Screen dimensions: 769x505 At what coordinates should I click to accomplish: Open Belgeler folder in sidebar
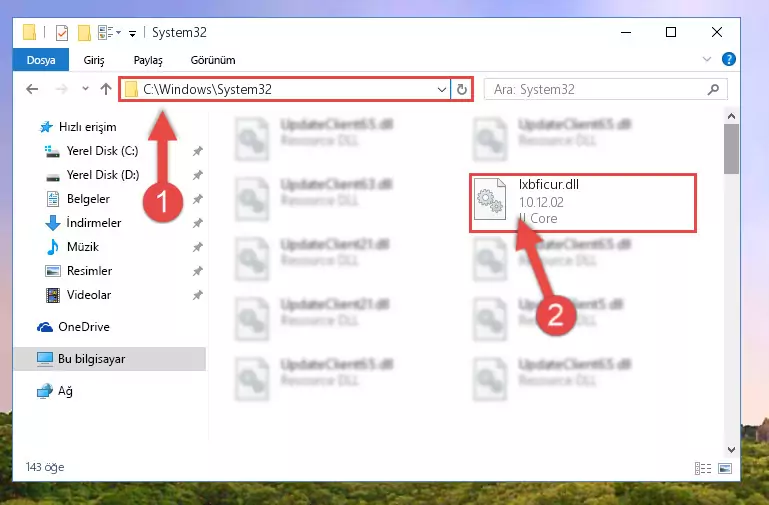click(x=77, y=199)
